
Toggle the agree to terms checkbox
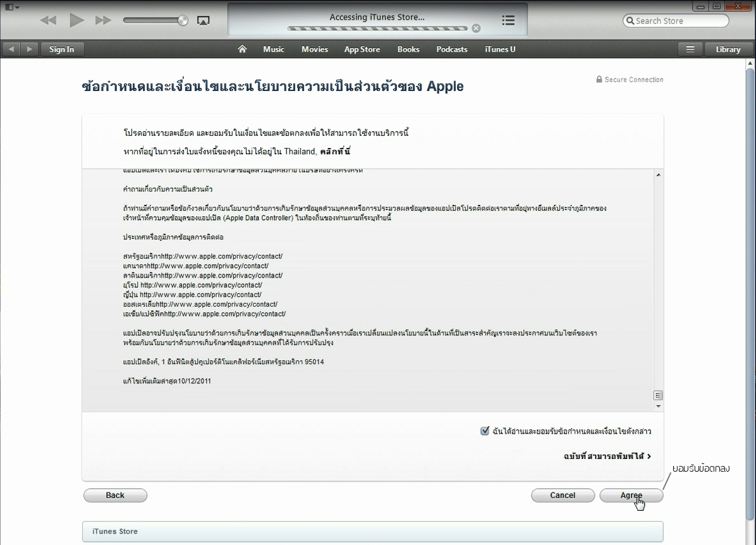pos(485,431)
